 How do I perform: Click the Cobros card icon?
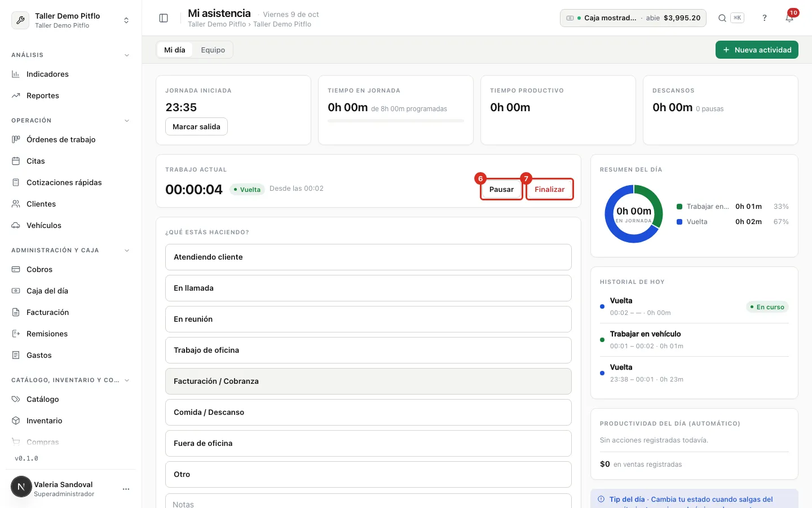16,269
